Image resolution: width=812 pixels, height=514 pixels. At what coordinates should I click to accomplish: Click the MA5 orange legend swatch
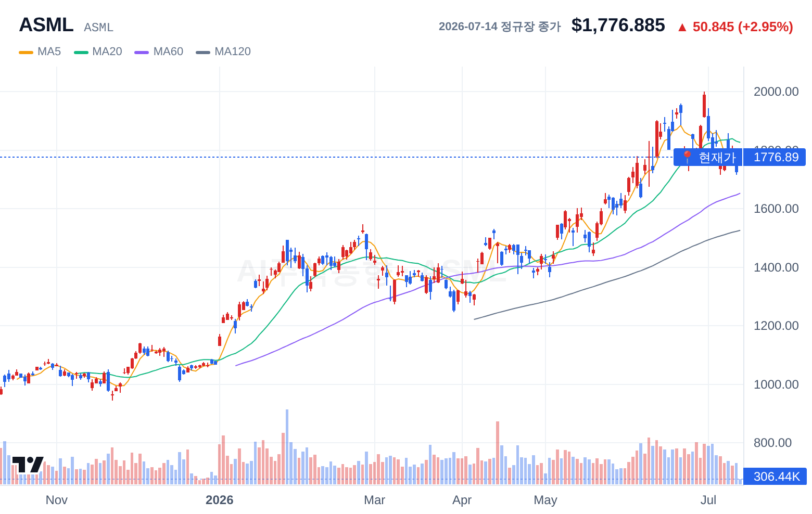point(26,52)
